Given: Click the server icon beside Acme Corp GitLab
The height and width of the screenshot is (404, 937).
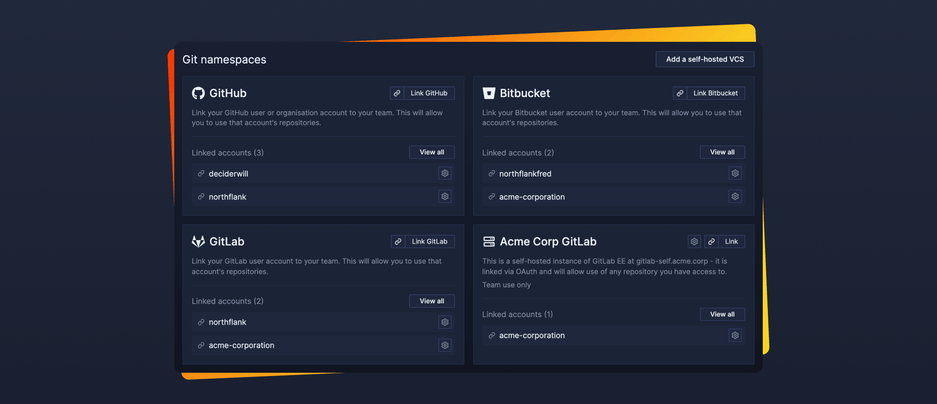Looking at the screenshot, I should 489,241.
